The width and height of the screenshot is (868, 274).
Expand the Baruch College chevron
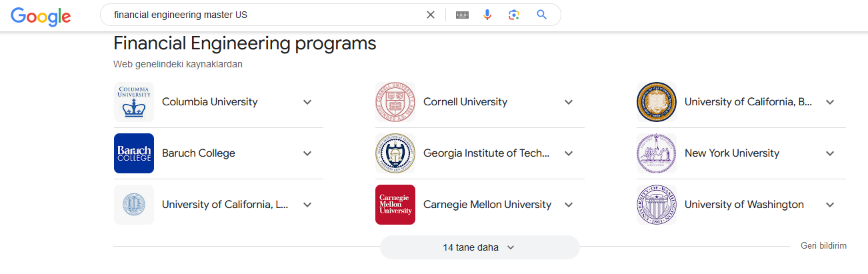pyautogui.click(x=307, y=153)
